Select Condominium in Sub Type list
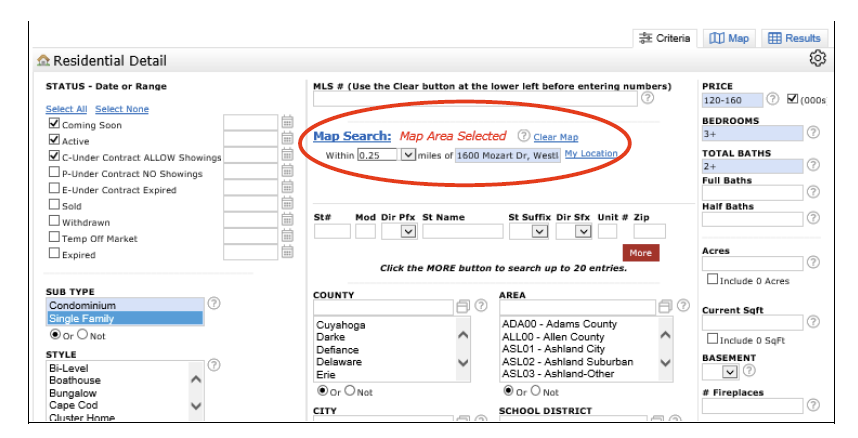Viewport: 858px width, 438px height. tap(125, 306)
